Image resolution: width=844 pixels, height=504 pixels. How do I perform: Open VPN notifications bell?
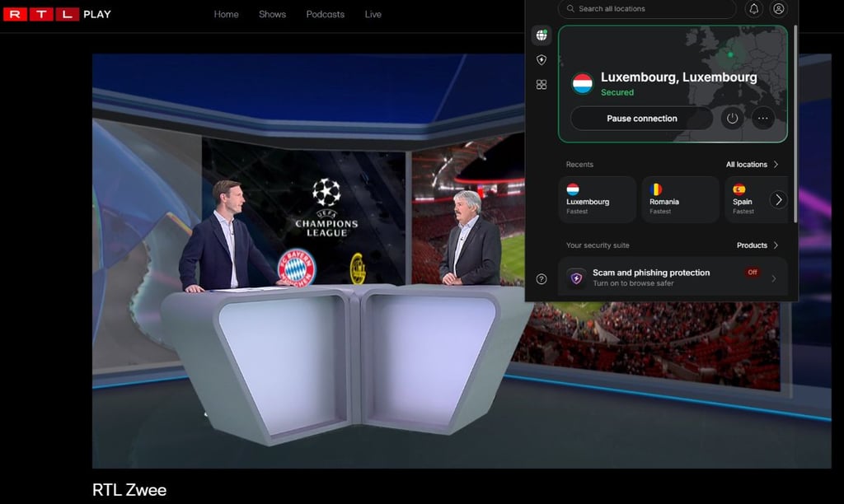(753, 8)
